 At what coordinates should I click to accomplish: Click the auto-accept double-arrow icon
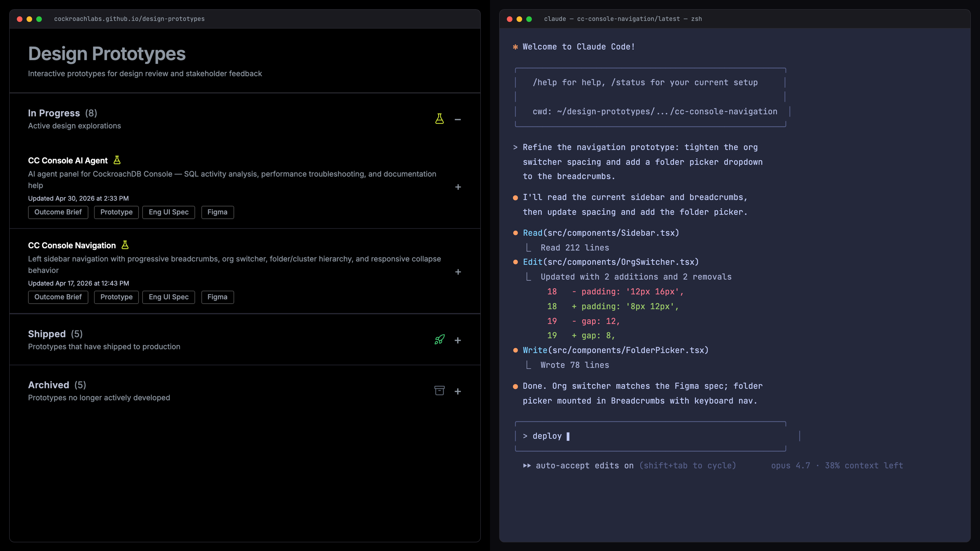tap(527, 466)
